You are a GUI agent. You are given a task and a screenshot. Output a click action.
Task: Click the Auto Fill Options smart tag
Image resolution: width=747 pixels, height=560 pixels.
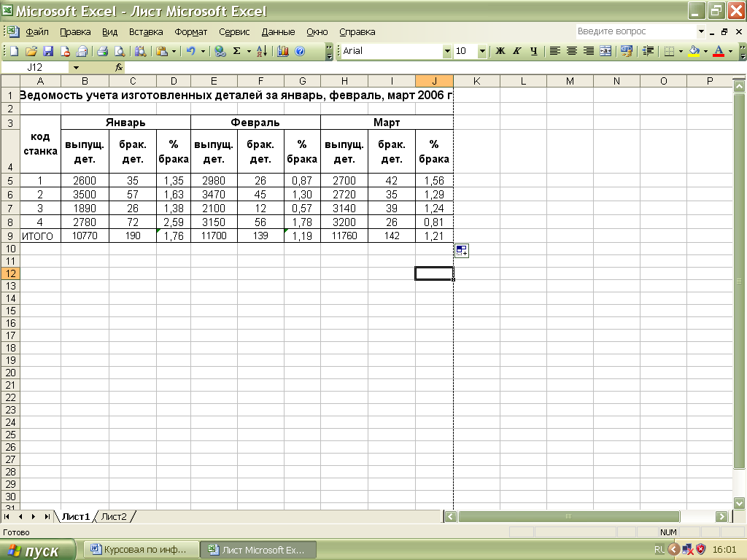tap(461, 251)
